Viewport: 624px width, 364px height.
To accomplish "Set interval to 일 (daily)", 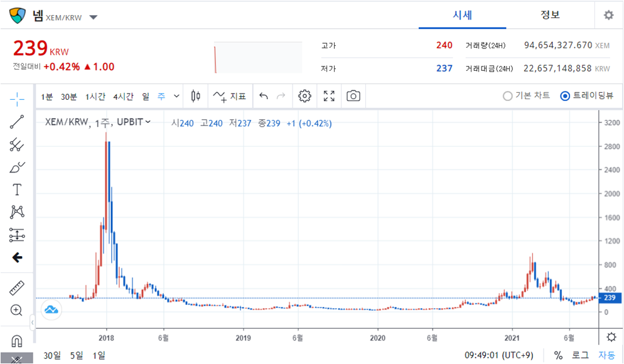I will coord(146,96).
